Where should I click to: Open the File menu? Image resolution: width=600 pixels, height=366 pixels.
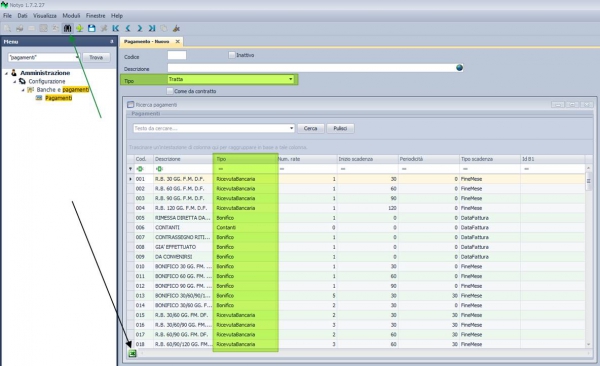pyautogui.click(x=7, y=16)
